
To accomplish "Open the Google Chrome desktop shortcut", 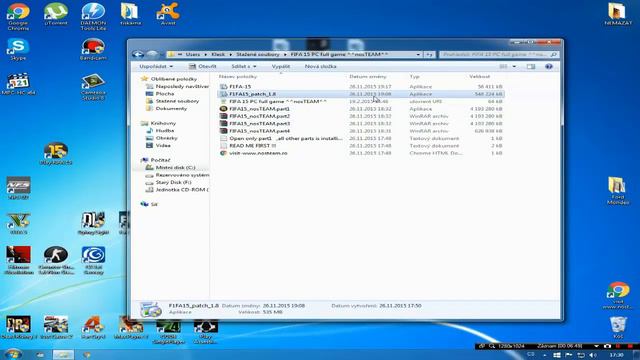I will pyautogui.click(x=18, y=16).
